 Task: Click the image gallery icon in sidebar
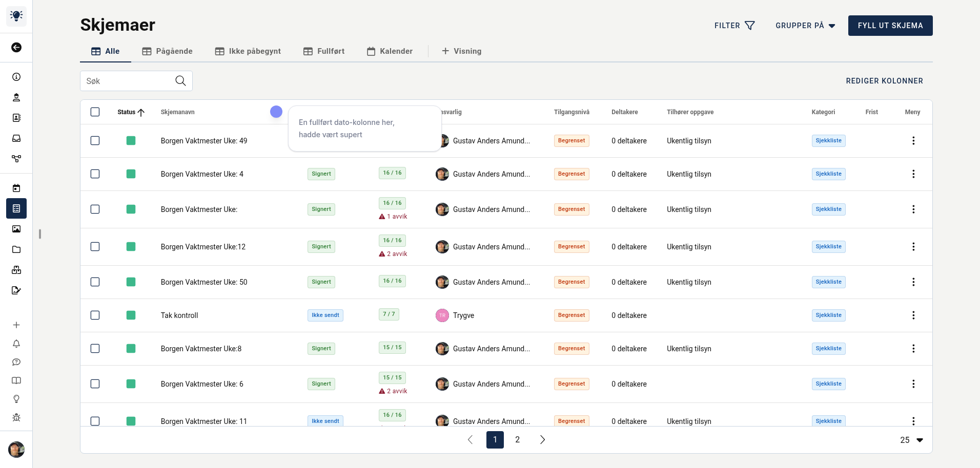click(16, 229)
